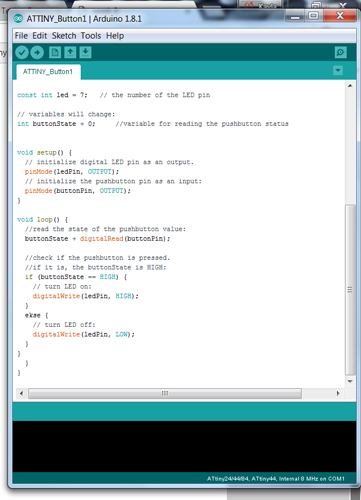Screen dimensions: 361x500
Task: Select the ATTINY_Button1 sketch tab
Action: coord(48,72)
